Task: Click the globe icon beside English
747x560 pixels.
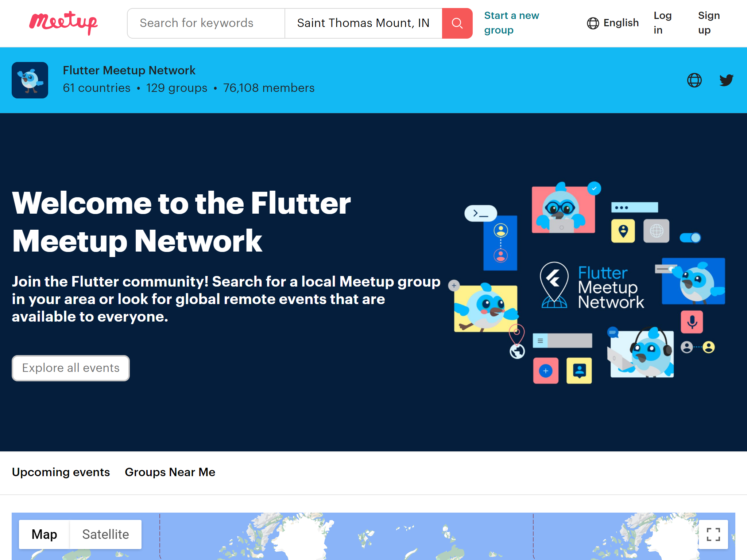Action: pos(593,23)
